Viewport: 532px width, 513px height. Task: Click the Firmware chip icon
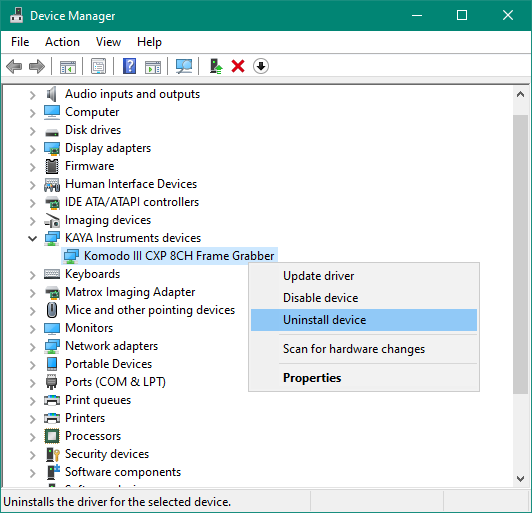point(52,166)
